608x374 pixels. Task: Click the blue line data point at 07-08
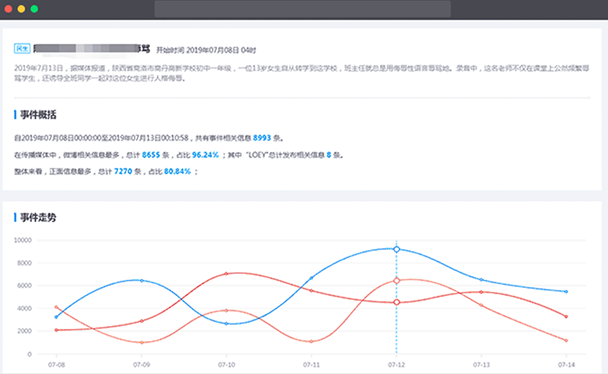pyautogui.click(x=56, y=317)
